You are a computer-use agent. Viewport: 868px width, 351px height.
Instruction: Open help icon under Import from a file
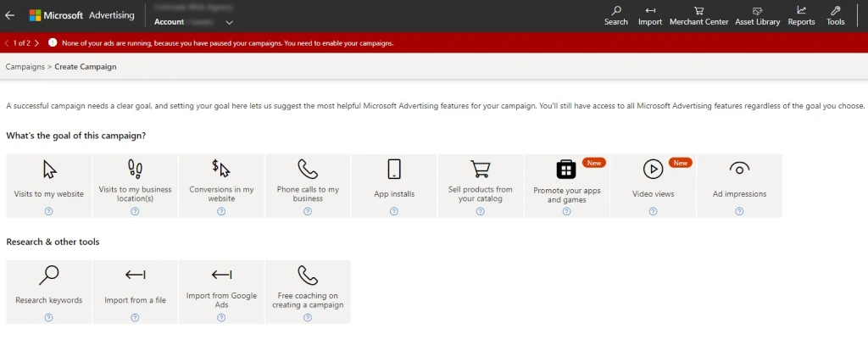[x=135, y=317]
